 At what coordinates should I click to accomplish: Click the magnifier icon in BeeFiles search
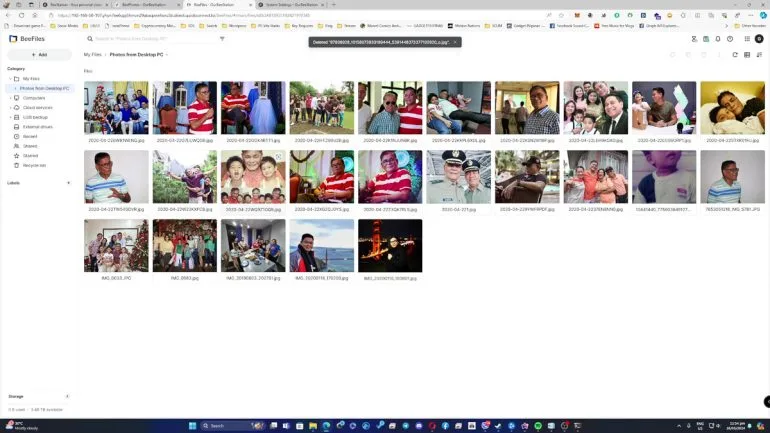pos(90,39)
